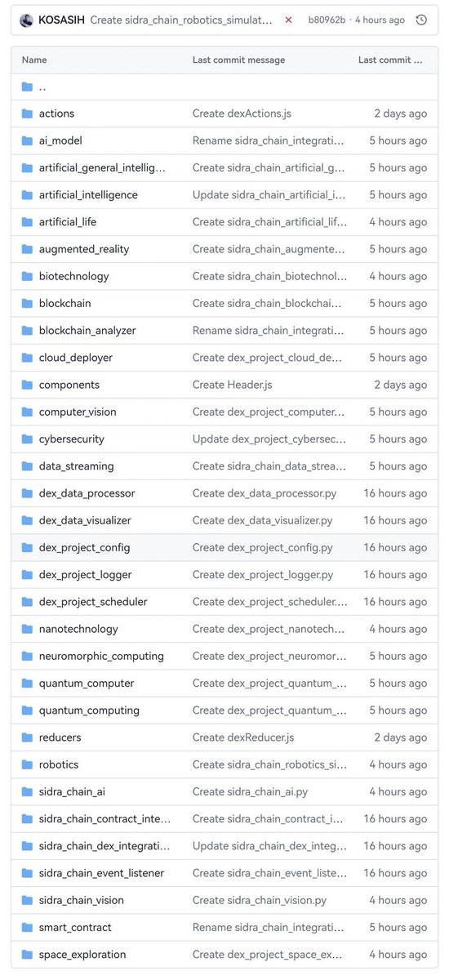Click the blockchain_analyzer folder icon

coord(27,331)
